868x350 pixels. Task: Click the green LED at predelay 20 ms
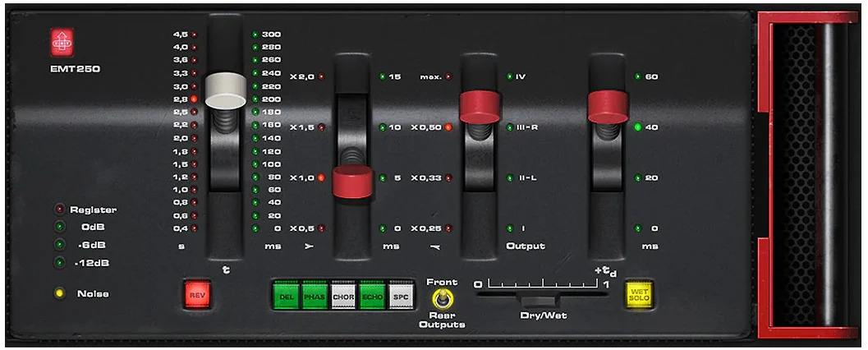(638, 177)
